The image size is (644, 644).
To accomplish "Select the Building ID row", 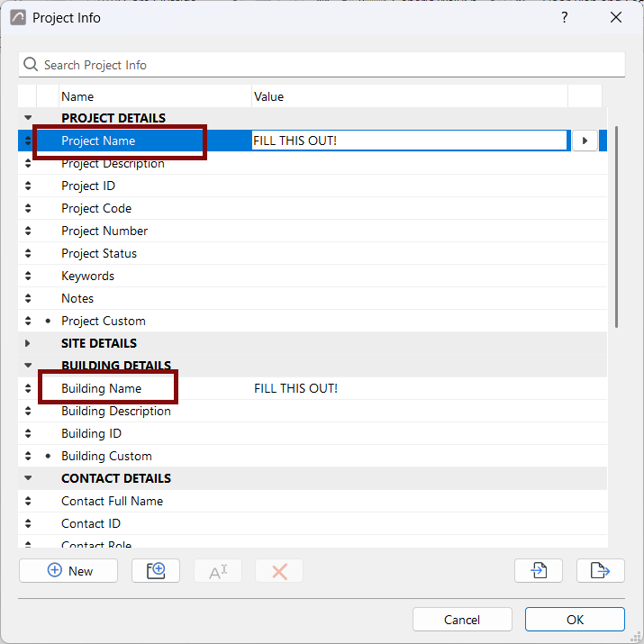I will (x=313, y=433).
